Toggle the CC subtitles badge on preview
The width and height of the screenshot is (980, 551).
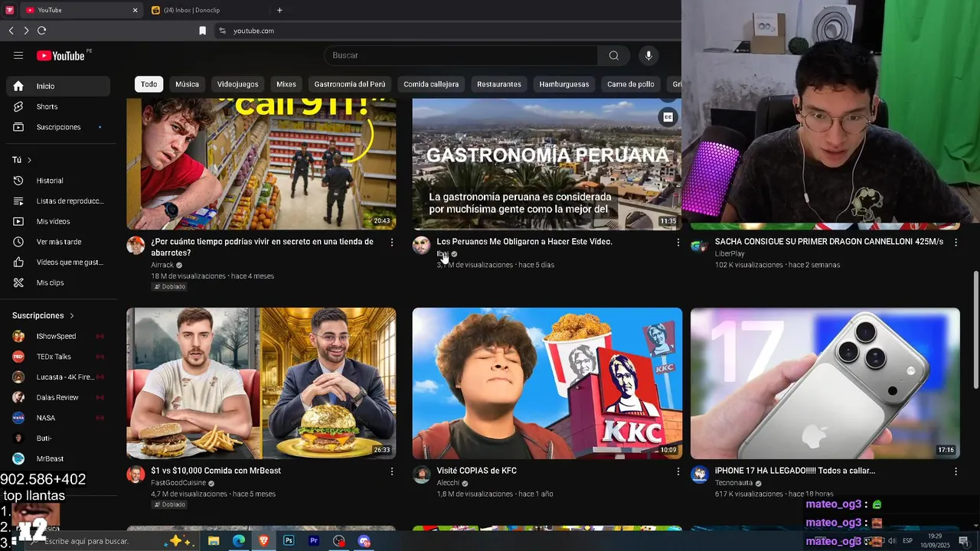click(668, 117)
